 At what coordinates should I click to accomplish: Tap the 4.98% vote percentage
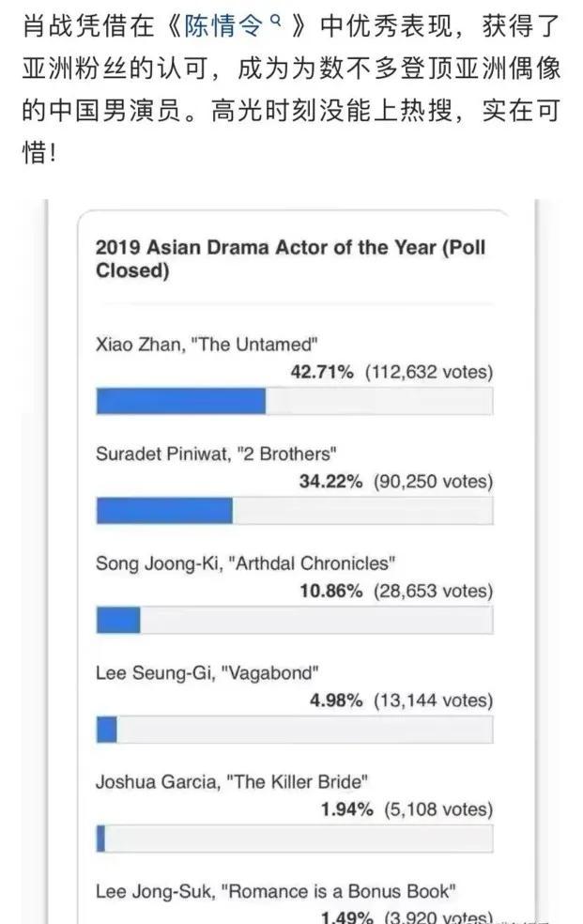(336, 701)
